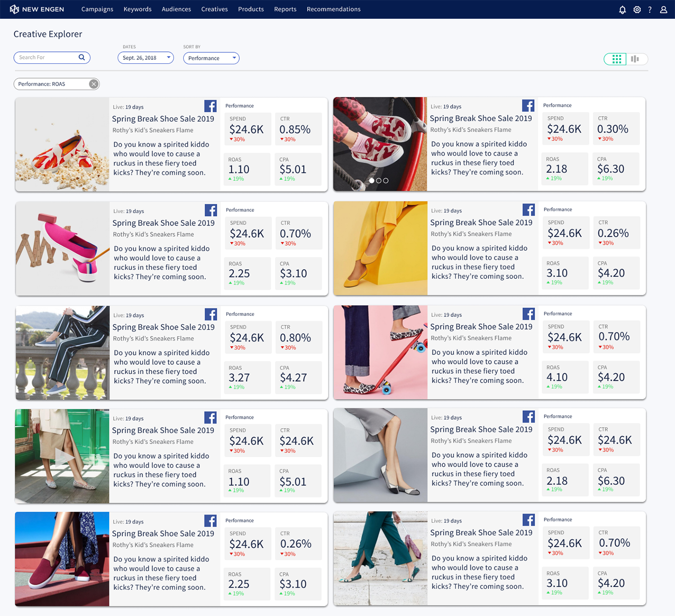Viewport: 675px width, 616px height.
Task: Click the Spend tile on the striped pants card
Action: pos(248,338)
